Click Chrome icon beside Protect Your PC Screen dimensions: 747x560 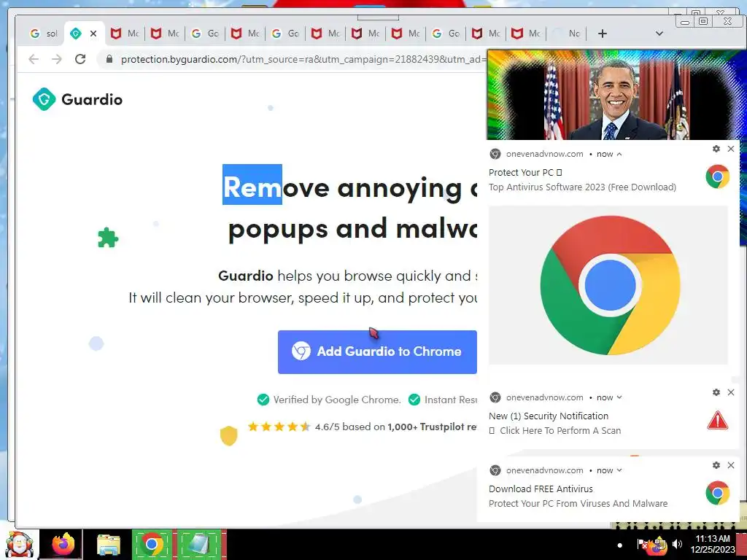coord(718,176)
